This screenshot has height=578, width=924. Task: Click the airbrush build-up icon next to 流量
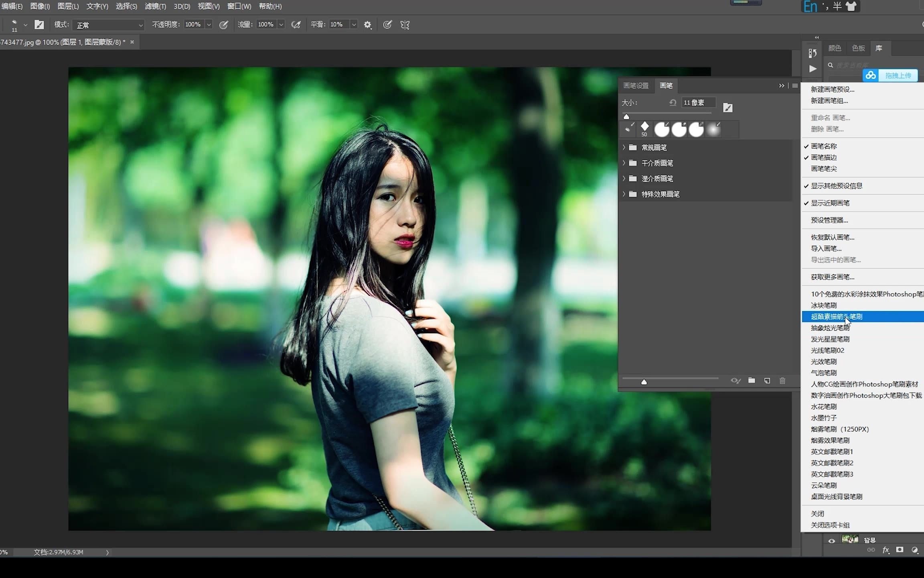296,25
